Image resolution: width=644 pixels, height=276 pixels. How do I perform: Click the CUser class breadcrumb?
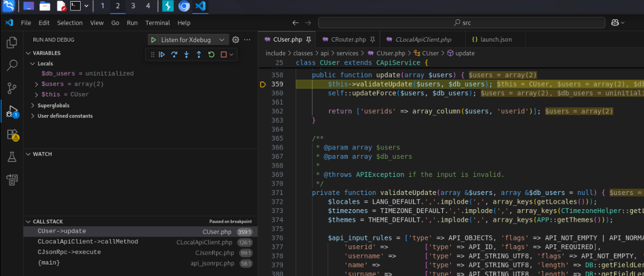426,53
